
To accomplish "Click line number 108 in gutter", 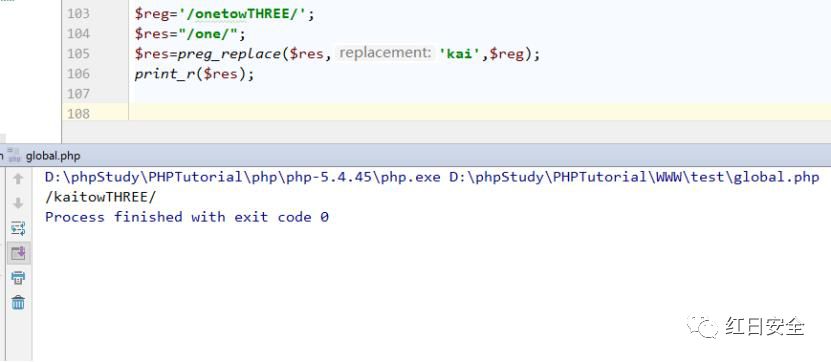I will (78, 113).
